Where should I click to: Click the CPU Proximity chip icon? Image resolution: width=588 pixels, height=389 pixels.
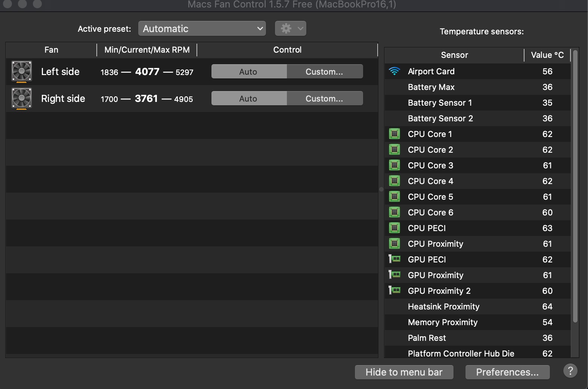[x=394, y=243]
